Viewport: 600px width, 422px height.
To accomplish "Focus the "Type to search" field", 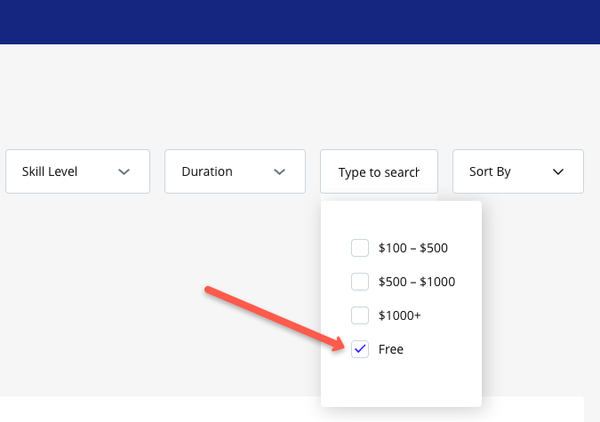I will coord(378,172).
